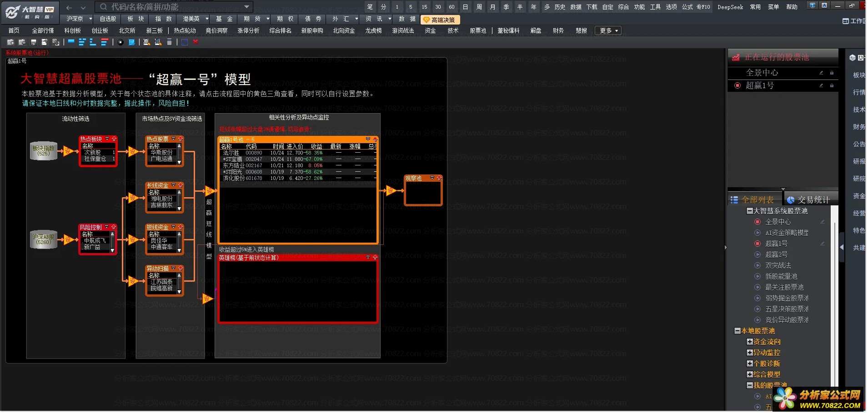Click the scrollbar of 热点股票 list box

(179, 153)
